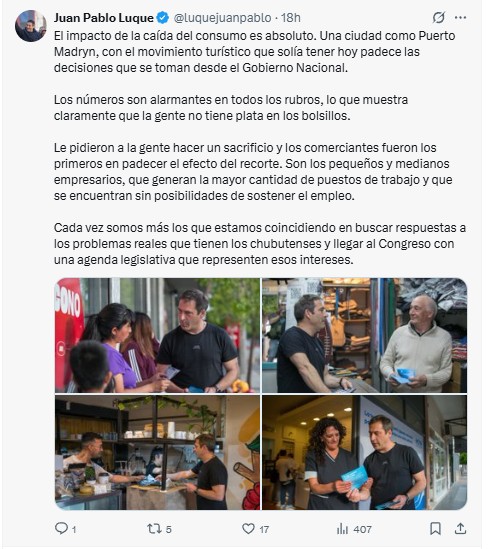492x549 pixels.
Task: Open photo with curly-haired woman holding flyer
Action: point(365,452)
